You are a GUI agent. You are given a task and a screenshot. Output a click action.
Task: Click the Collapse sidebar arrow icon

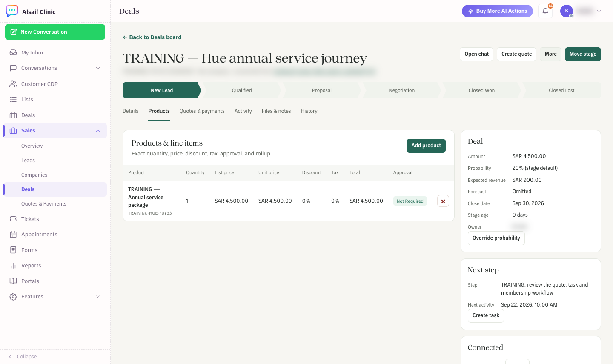click(10, 357)
